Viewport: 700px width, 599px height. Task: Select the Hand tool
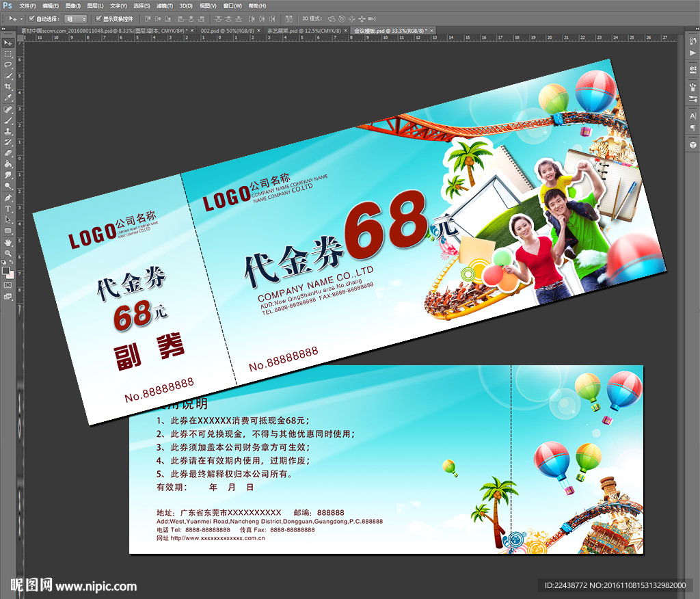click(8, 243)
